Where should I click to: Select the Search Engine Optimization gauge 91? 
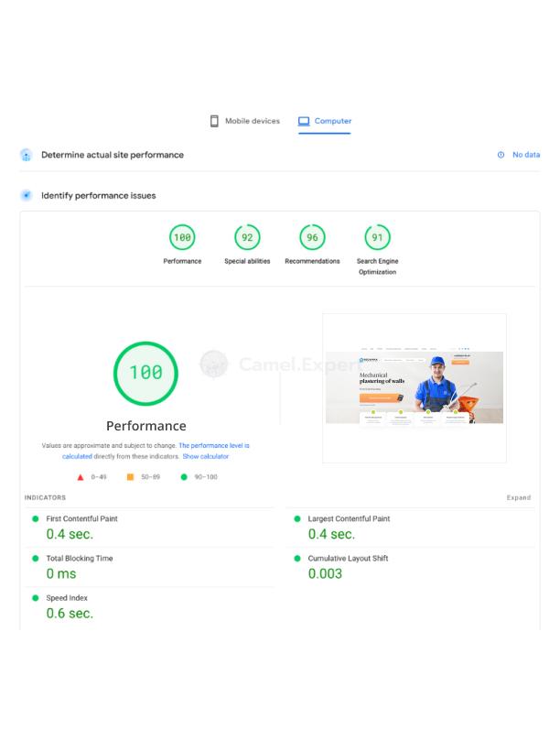click(x=377, y=238)
